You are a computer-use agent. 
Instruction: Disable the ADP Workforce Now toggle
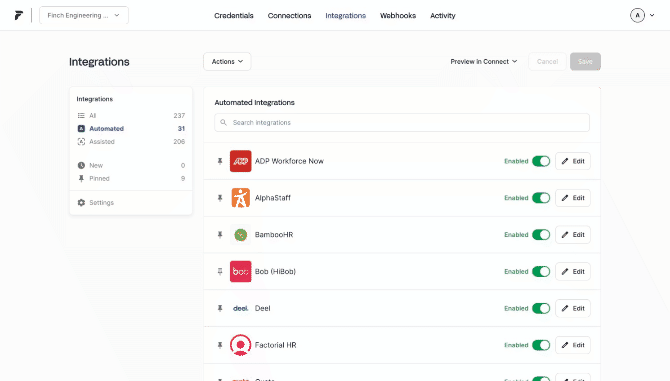point(541,161)
